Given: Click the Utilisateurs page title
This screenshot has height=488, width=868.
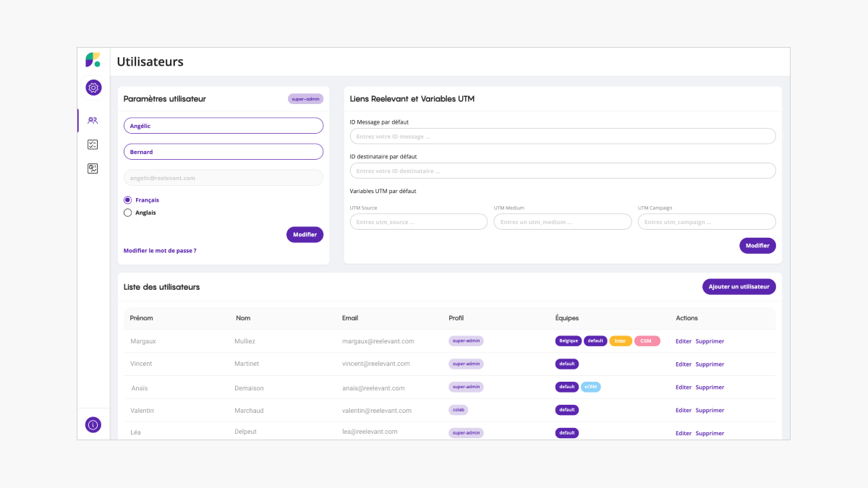Looking at the screenshot, I should [150, 61].
